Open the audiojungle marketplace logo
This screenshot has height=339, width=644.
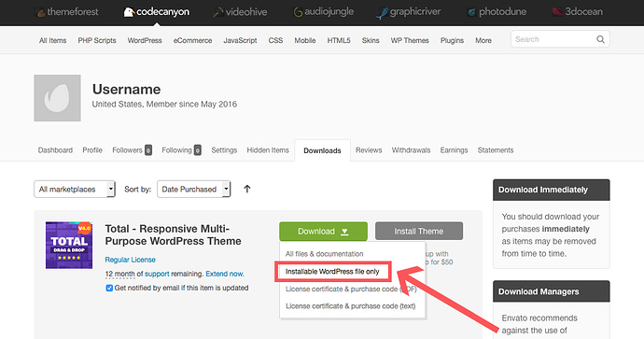(x=323, y=12)
